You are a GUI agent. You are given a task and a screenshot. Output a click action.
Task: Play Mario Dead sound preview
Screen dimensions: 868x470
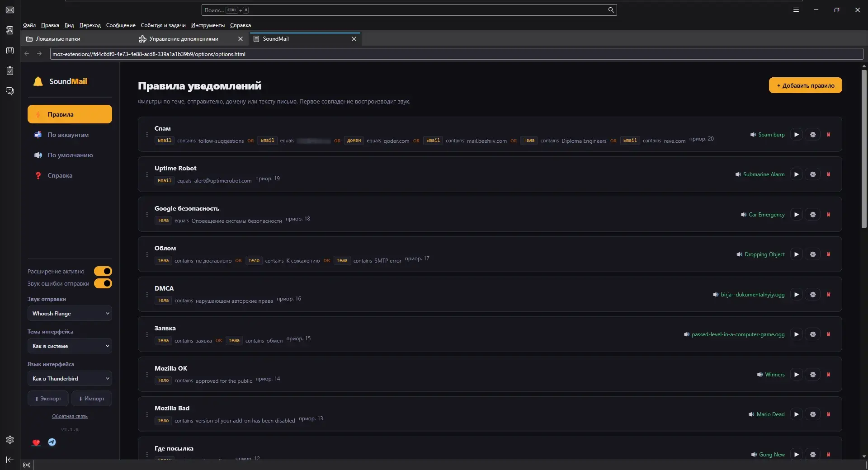click(796, 414)
